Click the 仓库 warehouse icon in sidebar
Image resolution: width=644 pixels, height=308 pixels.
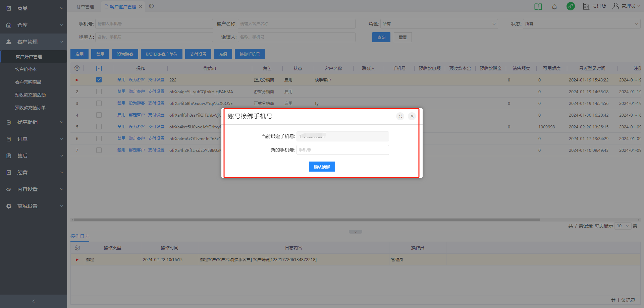pyautogui.click(x=9, y=25)
